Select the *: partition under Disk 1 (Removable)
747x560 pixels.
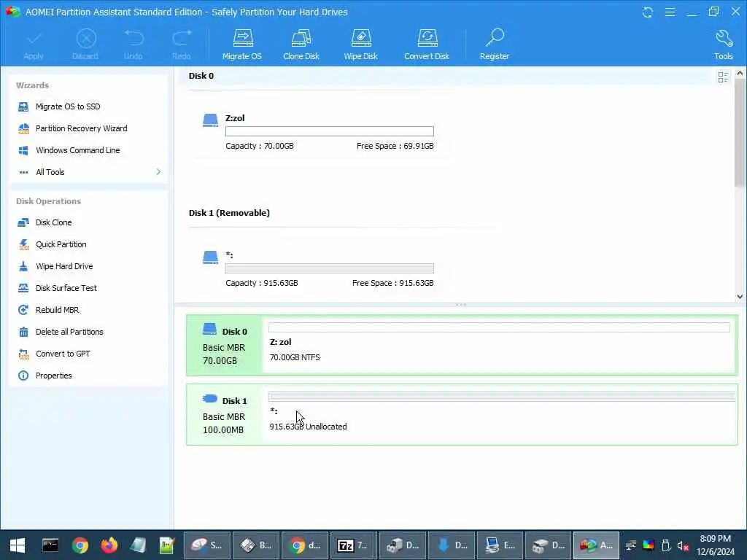coord(318,268)
